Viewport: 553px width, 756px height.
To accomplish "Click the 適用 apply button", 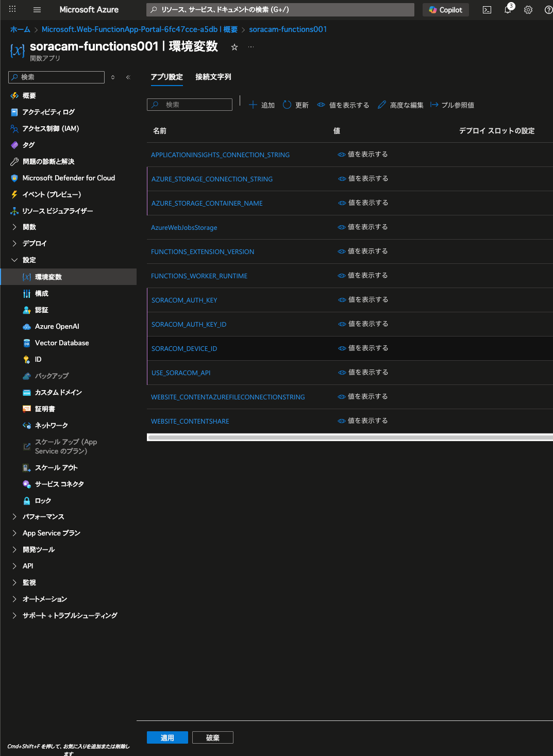I will (167, 737).
